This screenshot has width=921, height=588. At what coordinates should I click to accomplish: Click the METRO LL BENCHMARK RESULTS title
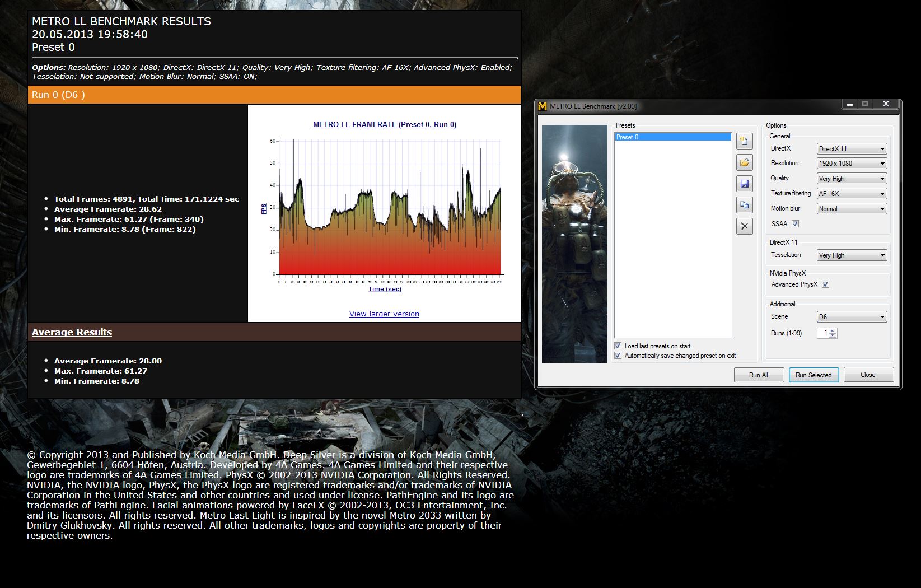[x=121, y=21]
